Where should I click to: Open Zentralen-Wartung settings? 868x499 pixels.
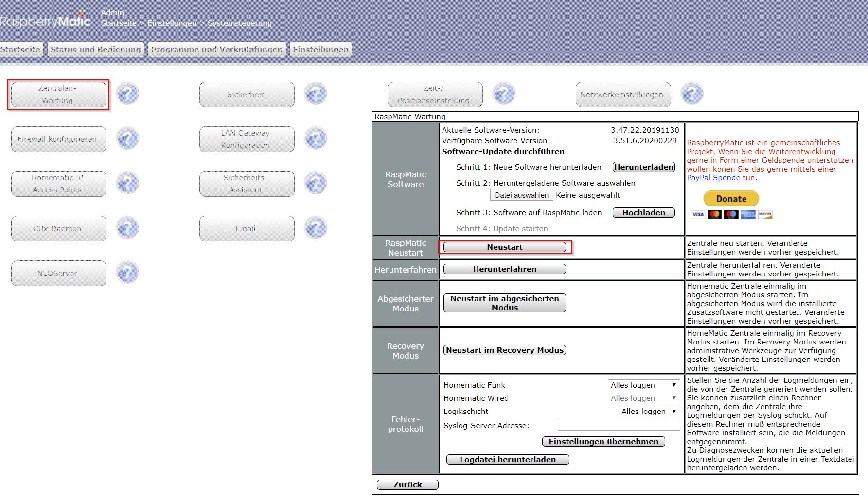pos(58,94)
